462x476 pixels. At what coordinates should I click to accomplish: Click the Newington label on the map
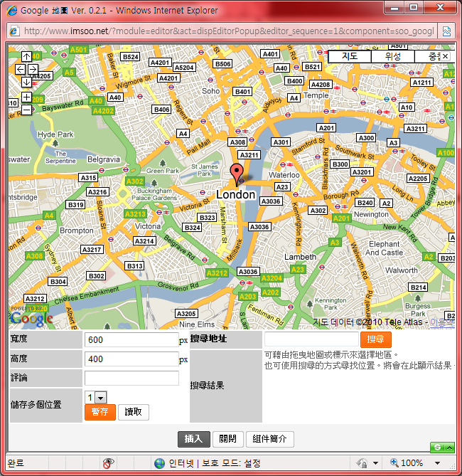[x=371, y=214]
